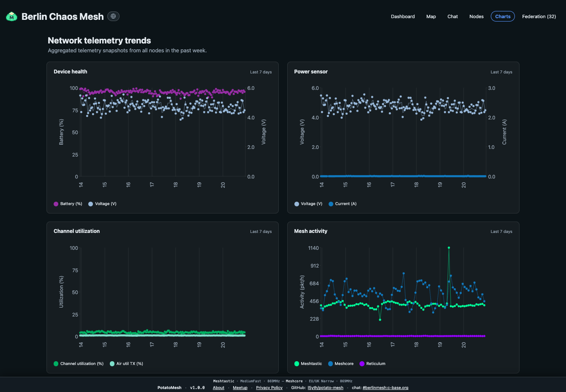Click the green PotatoMesh logo icon
Viewport: 566px width, 392px height.
point(11,16)
